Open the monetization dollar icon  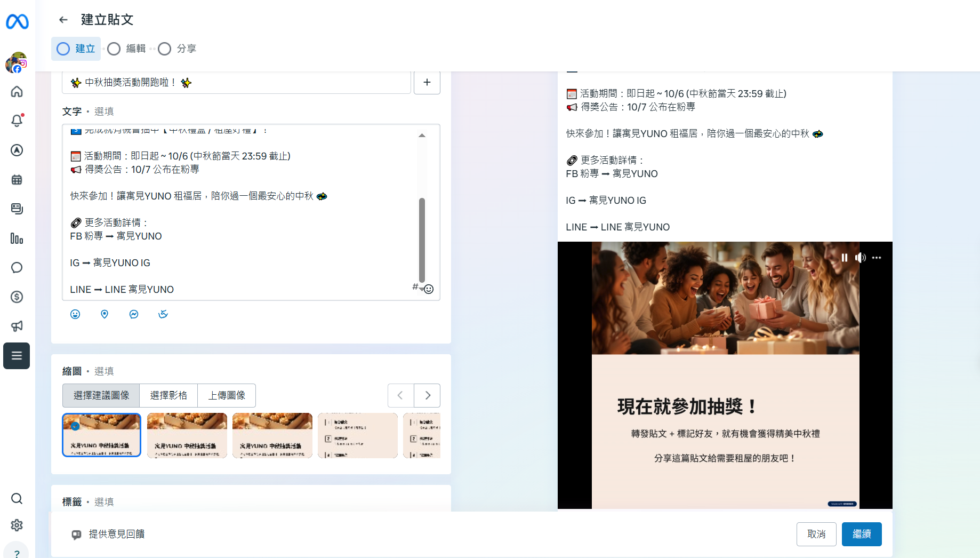pyautogui.click(x=17, y=297)
